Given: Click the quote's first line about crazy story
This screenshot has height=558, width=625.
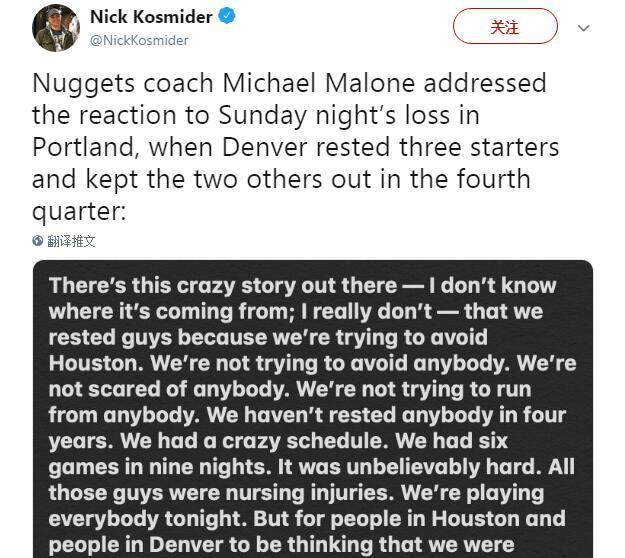Looking at the screenshot, I should pyautogui.click(x=302, y=285).
